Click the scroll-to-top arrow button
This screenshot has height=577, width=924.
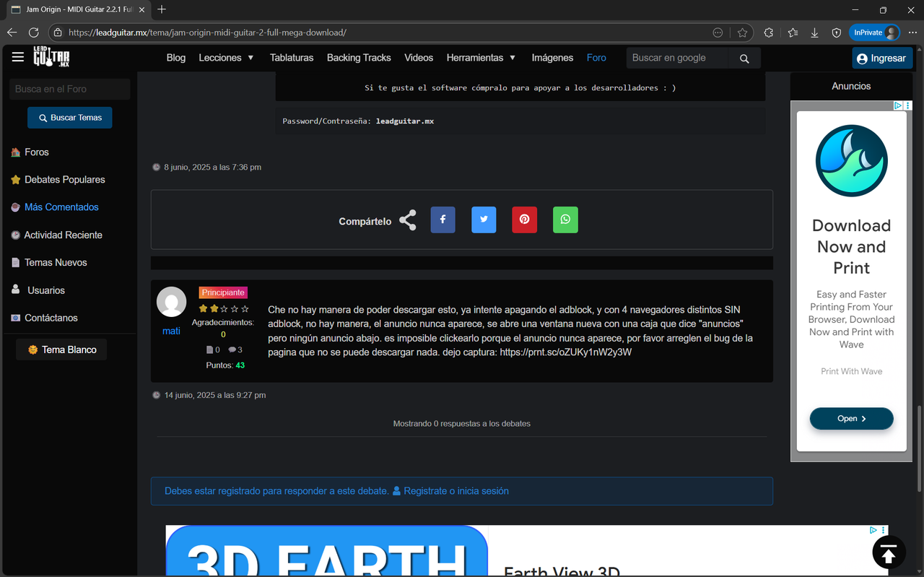click(x=889, y=554)
